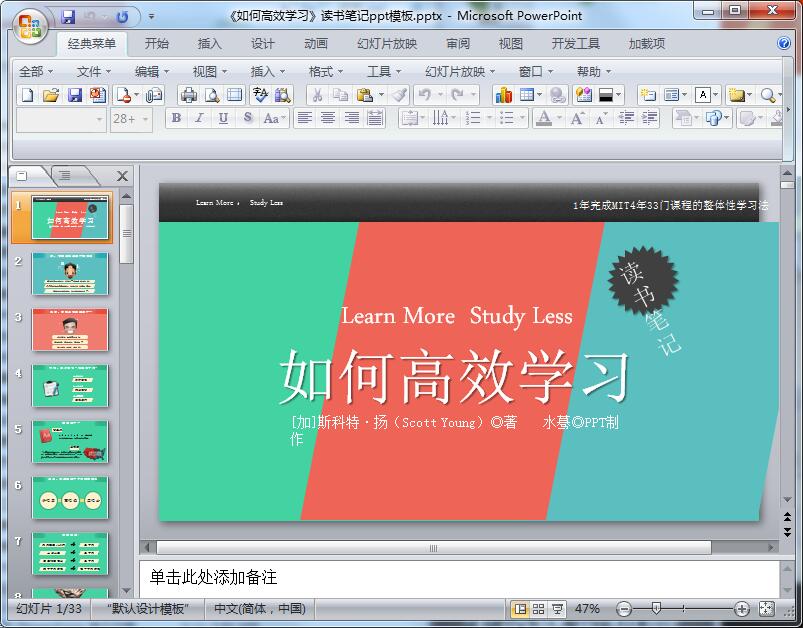Align text right
This screenshot has height=628, width=803.
click(x=351, y=118)
